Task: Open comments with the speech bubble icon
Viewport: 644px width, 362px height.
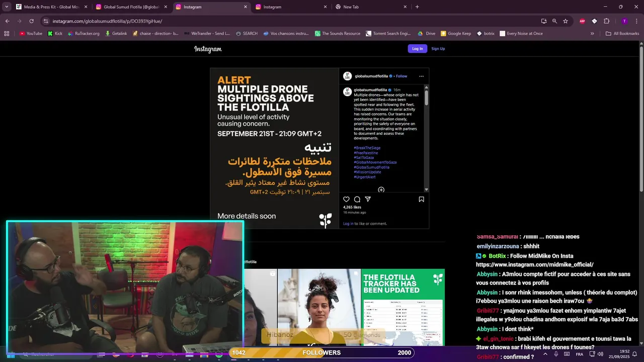Action: [x=357, y=200]
